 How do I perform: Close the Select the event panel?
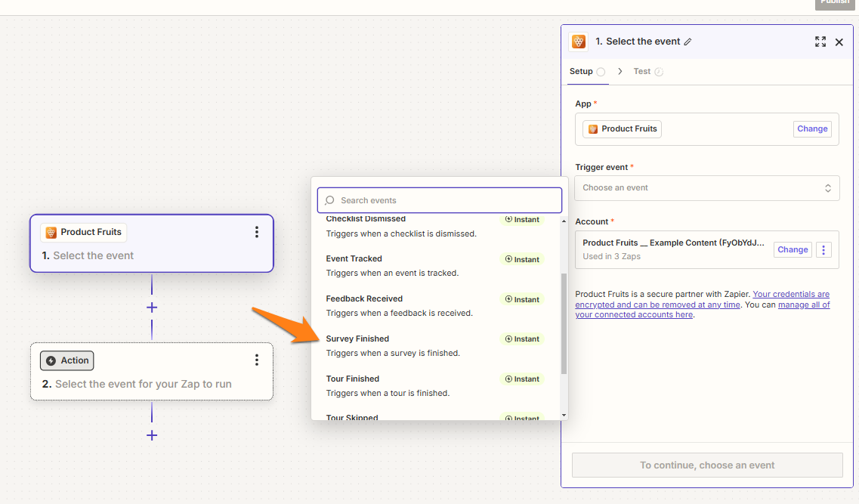(839, 42)
